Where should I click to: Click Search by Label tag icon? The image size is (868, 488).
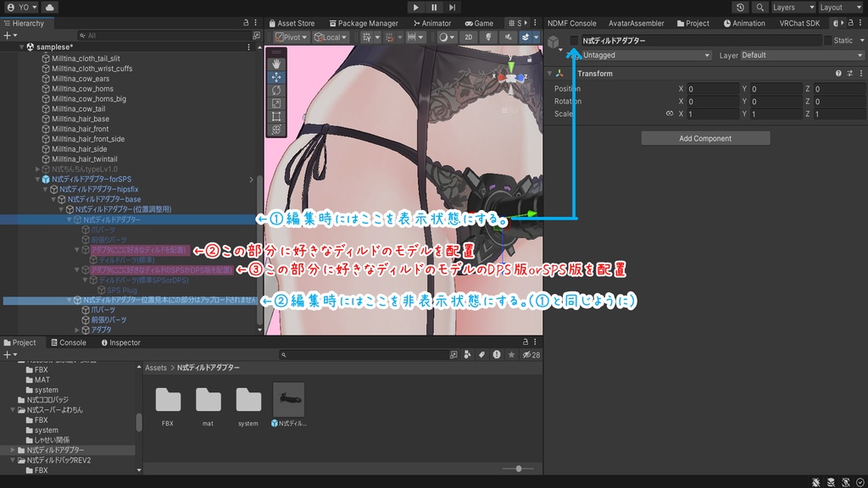point(481,355)
